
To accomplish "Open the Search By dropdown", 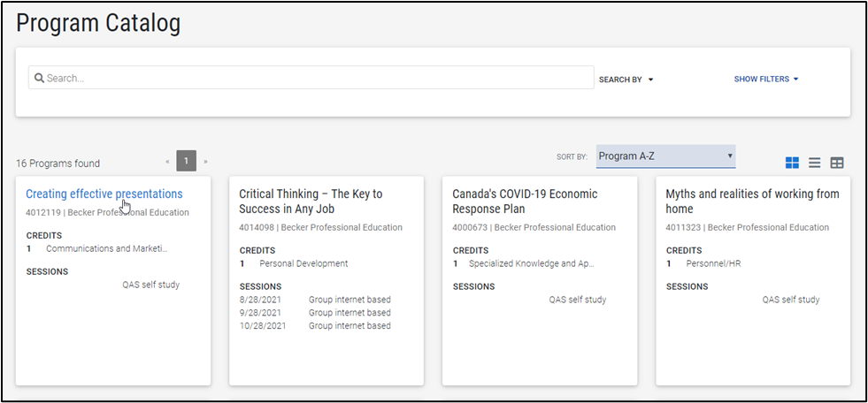I will 626,80.
